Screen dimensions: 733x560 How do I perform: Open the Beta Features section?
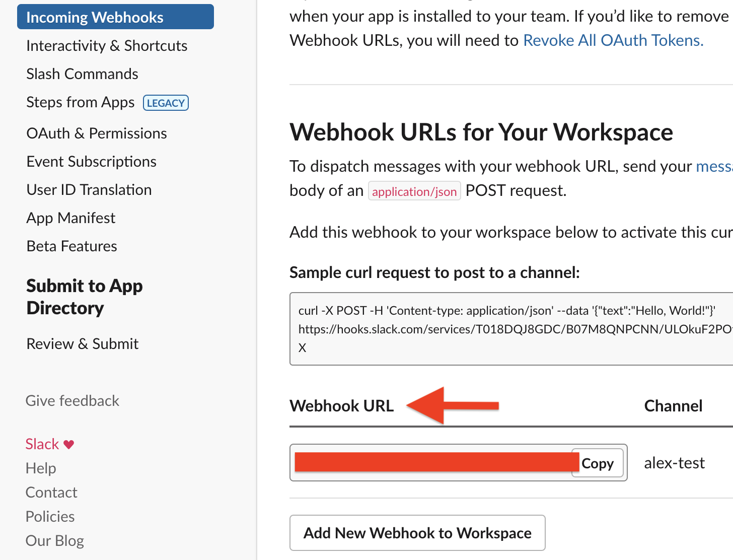point(71,246)
